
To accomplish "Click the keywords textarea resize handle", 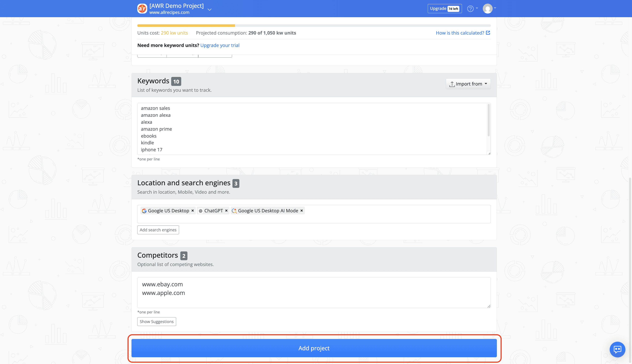I will coord(489,153).
